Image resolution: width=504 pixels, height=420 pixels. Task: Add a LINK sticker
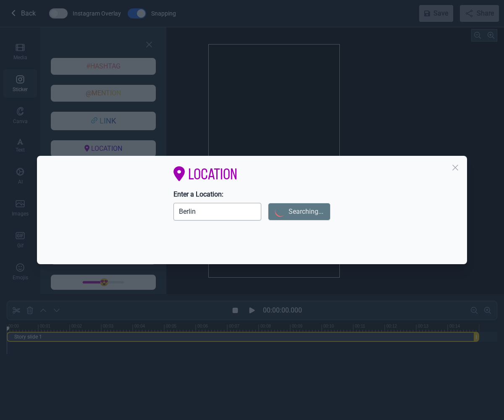(103, 121)
